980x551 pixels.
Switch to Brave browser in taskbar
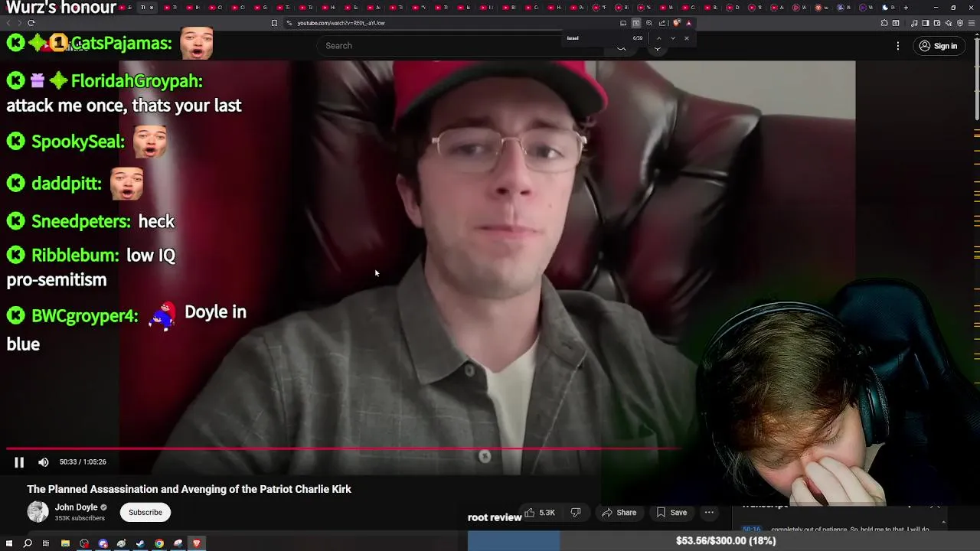pos(197,543)
